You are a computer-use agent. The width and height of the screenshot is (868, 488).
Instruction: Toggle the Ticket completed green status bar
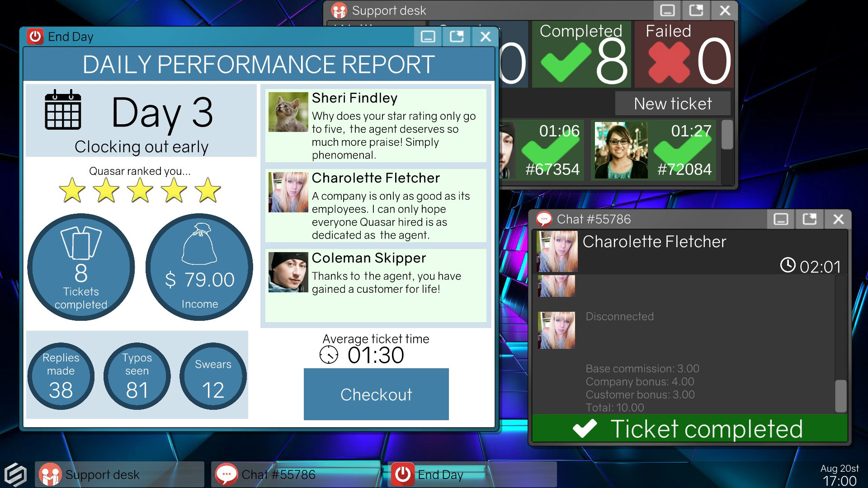coord(692,429)
